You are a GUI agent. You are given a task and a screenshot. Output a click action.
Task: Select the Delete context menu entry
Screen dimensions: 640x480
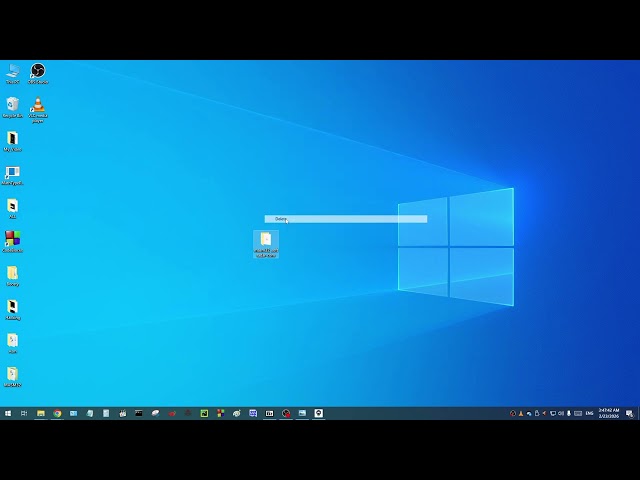pos(346,219)
